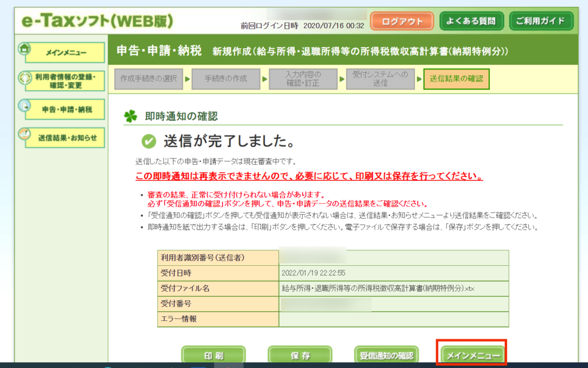Click the 受付ファイル名 value cell in table
The image size is (588, 368).
[x=393, y=288]
